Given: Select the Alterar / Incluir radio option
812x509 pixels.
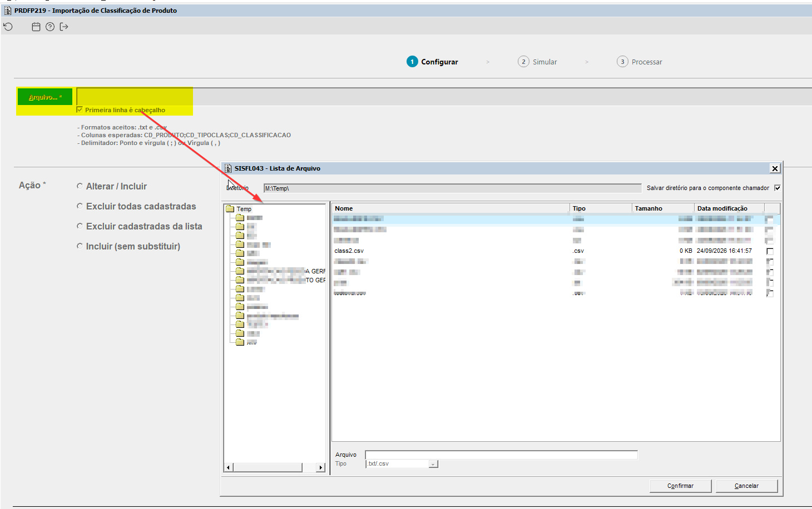Looking at the screenshot, I should (x=80, y=186).
